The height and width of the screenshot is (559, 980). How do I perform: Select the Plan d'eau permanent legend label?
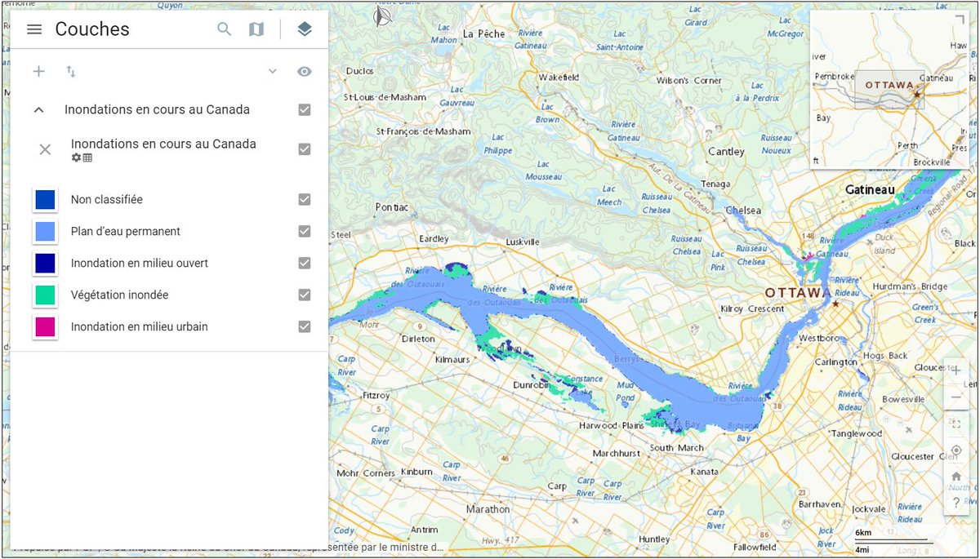pyautogui.click(x=126, y=232)
